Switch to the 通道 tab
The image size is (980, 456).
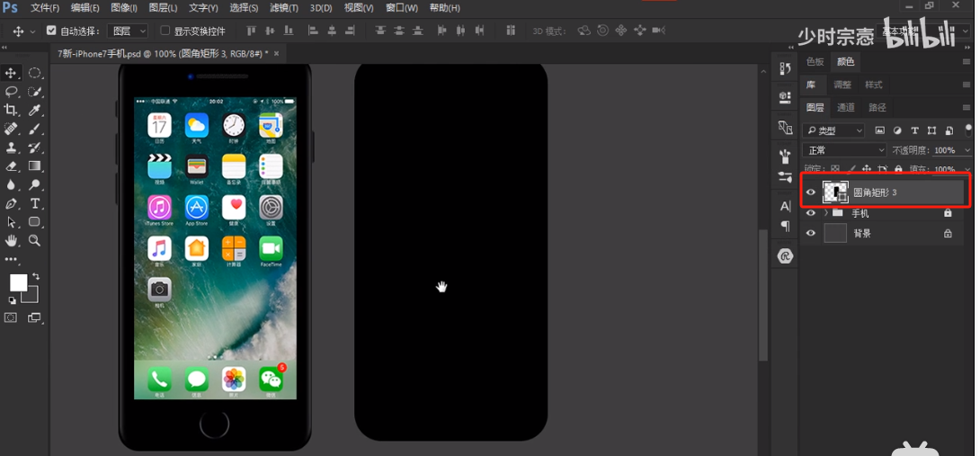pyautogui.click(x=846, y=108)
